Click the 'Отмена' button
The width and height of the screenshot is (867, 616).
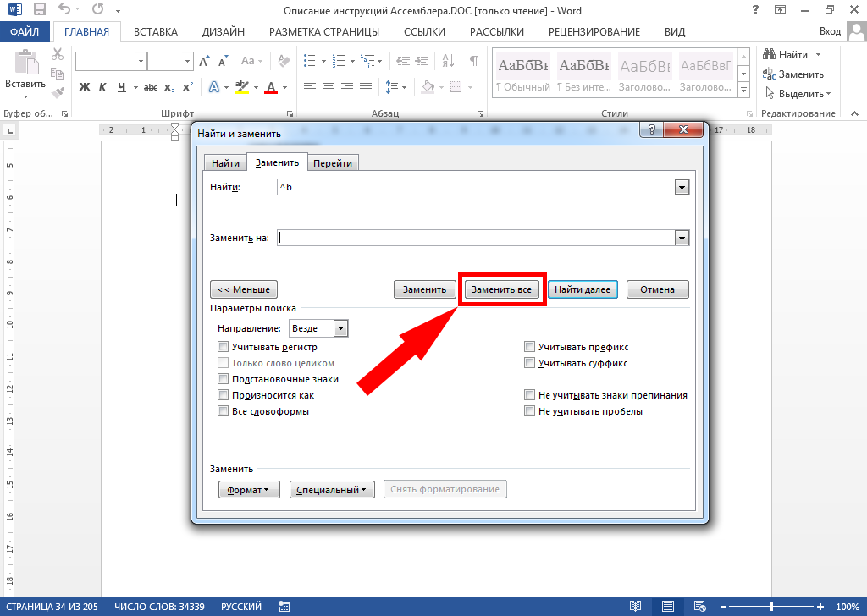tap(657, 289)
